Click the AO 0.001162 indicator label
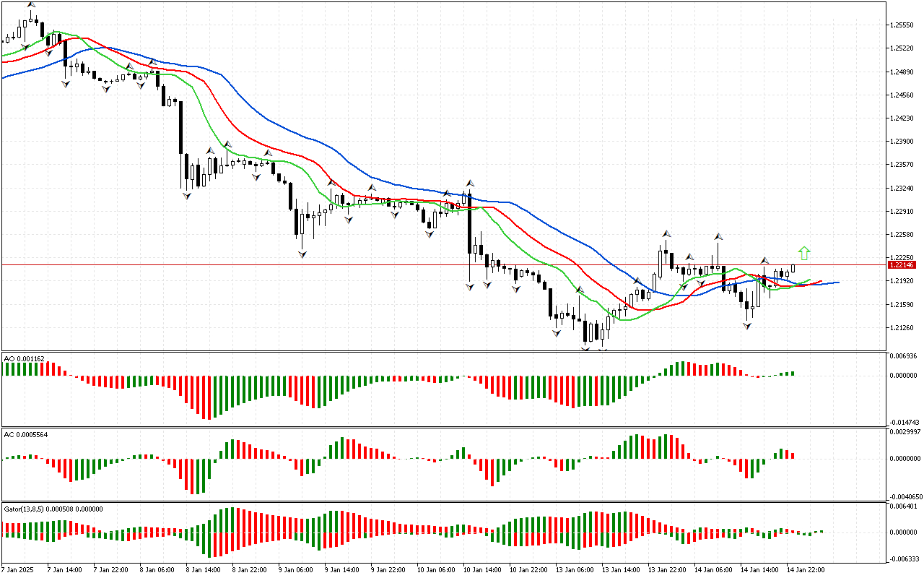This screenshot has width=924, height=578. point(24,358)
